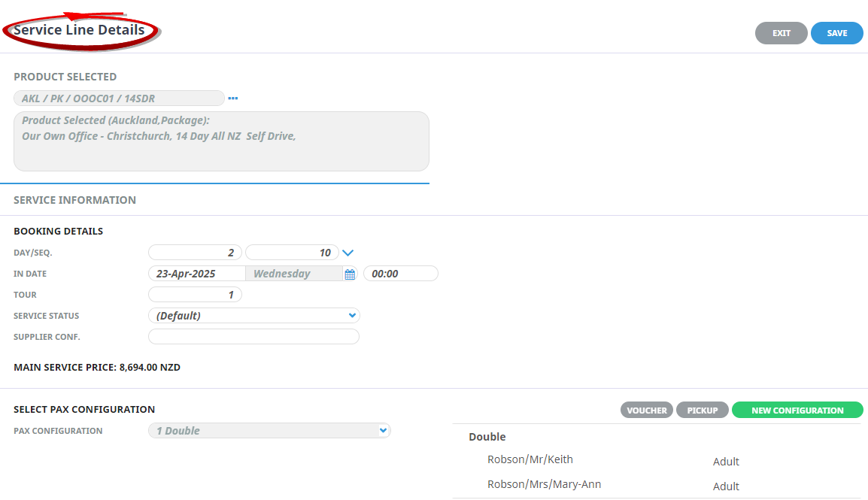Select passenger Robson/Mr/Keith
The width and height of the screenshot is (868, 500).
(530, 459)
